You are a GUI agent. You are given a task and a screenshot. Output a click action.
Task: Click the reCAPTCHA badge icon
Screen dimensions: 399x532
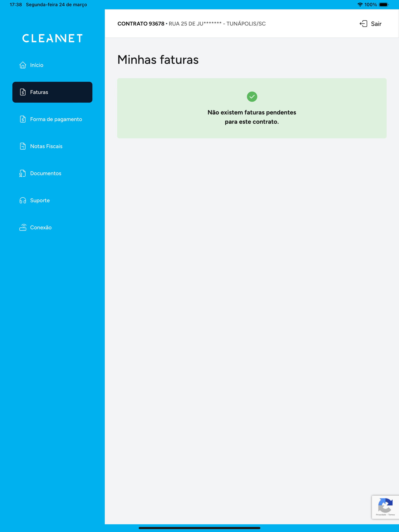coord(385,505)
